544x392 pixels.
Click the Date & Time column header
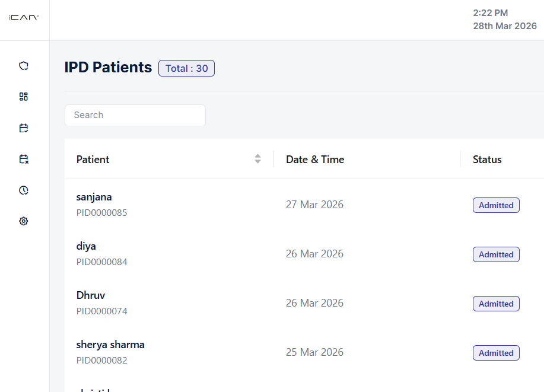click(315, 159)
